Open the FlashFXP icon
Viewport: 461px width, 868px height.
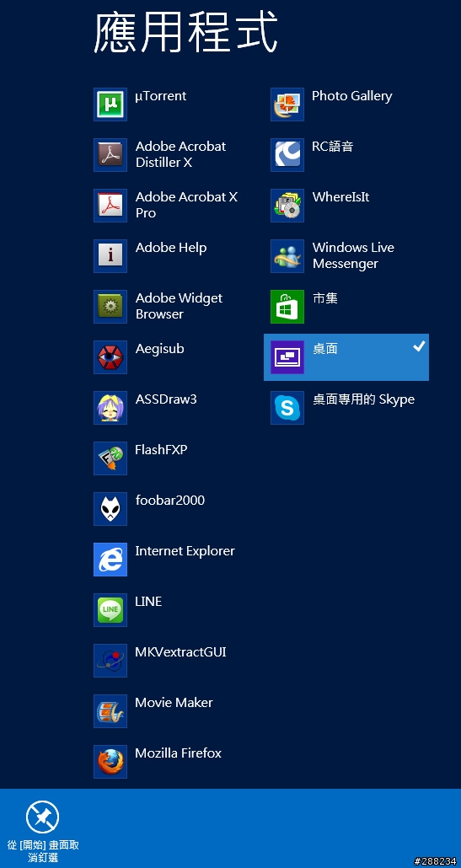(110, 458)
